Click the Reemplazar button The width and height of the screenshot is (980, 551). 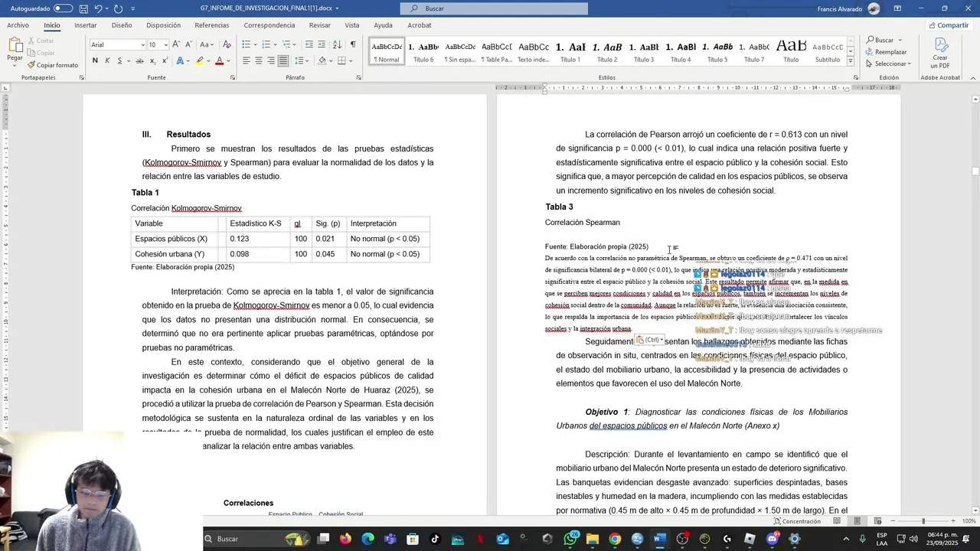(886, 52)
